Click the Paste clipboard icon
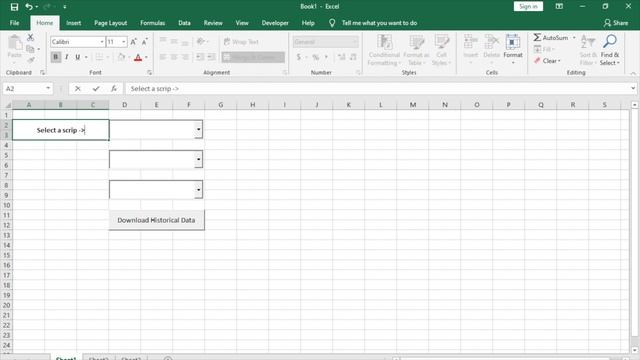640x360 pixels. [x=15, y=42]
